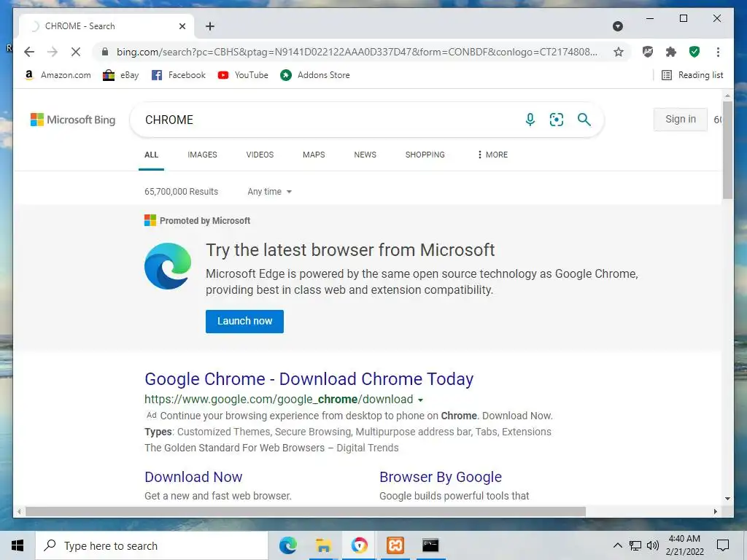Screen dimensions: 747x560
Task: Open a new tab with the plus button
Action: click(210, 26)
